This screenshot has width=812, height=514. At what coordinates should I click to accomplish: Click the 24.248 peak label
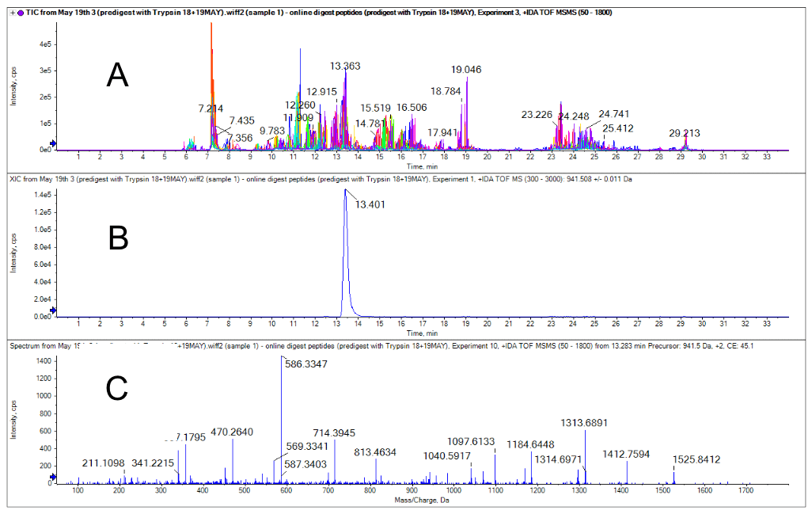point(574,116)
